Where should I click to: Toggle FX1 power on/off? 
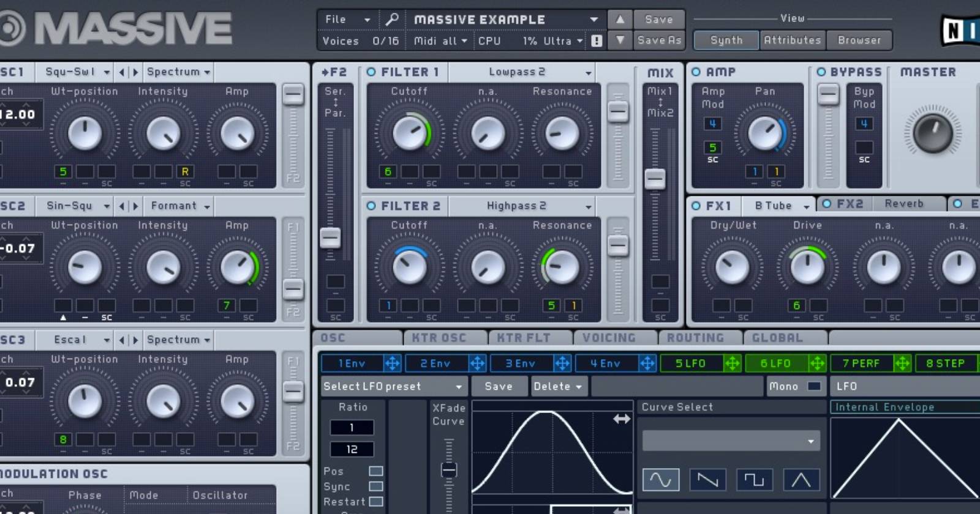click(x=696, y=206)
